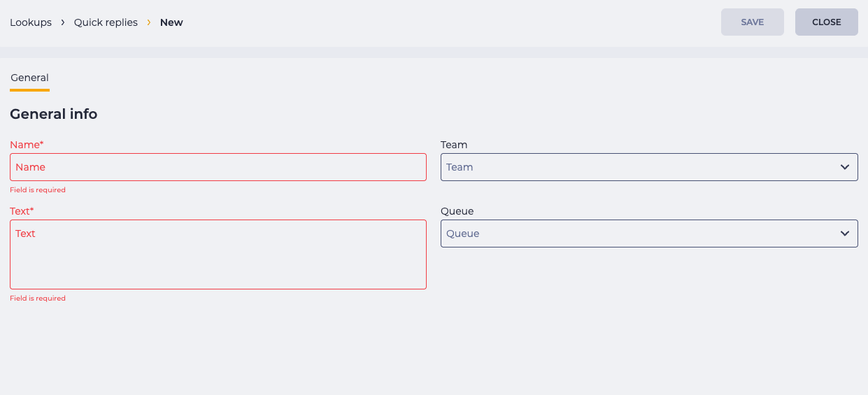
Task: Expand the Queue dropdown chevron arrow
Action: (845, 234)
